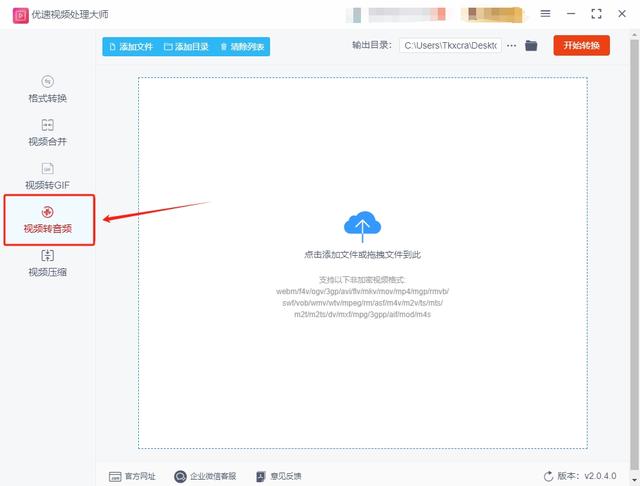Select 视频转音频 in the sidebar

tap(49, 220)
